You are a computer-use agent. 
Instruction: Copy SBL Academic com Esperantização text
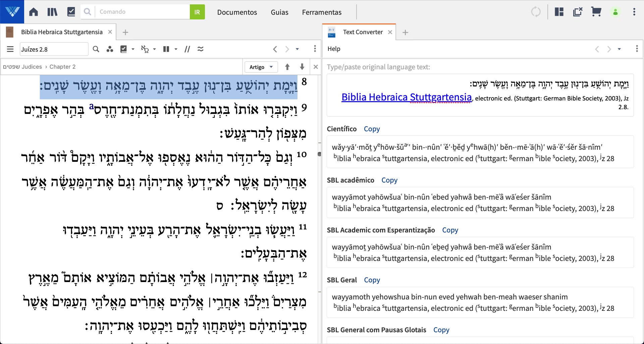(450, 230)
